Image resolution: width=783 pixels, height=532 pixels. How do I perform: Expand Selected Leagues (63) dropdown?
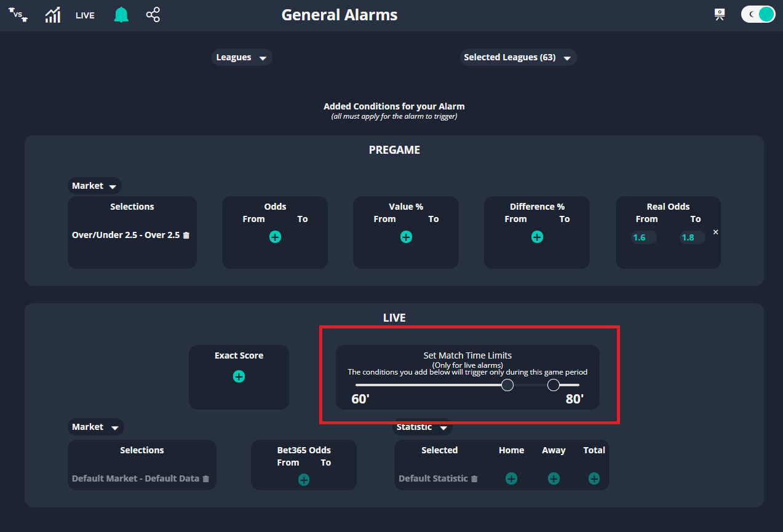click(518, 57)
